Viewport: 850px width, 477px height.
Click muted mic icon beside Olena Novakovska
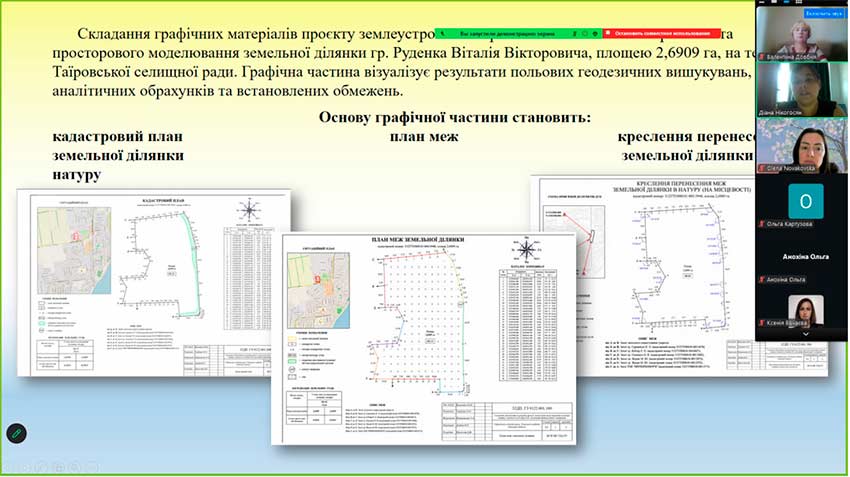pyautogui.click(x=762, y=169)
